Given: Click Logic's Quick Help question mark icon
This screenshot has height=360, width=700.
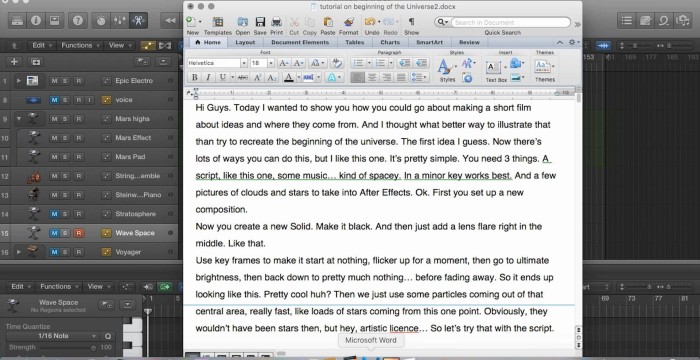Looking at the screenshot, I should tap(78, 20).
